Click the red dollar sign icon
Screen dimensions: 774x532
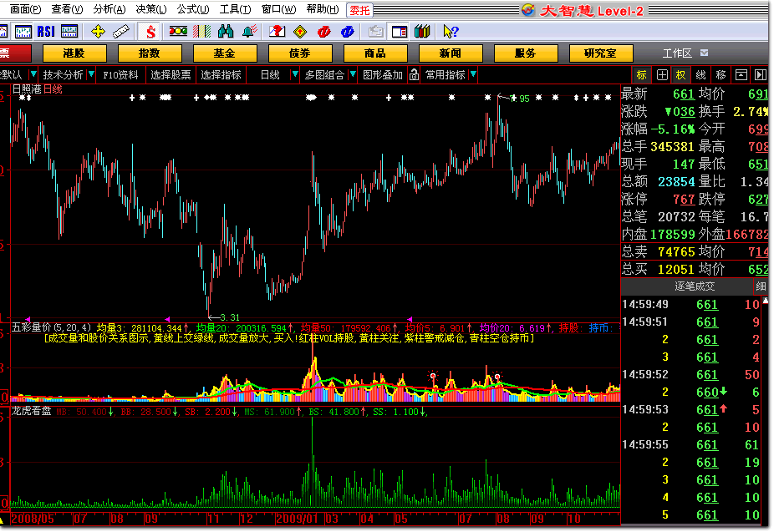coord(151,32)
